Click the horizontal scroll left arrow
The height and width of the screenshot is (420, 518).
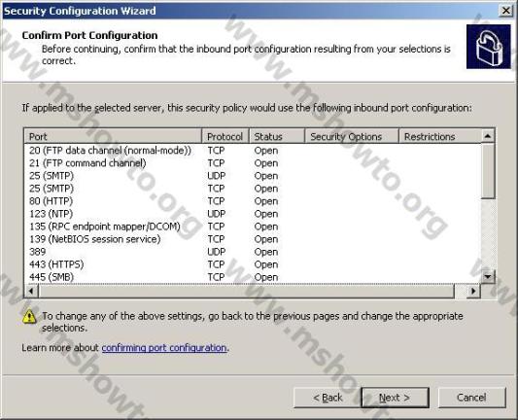pyautogui.click(x=31, y=291)
